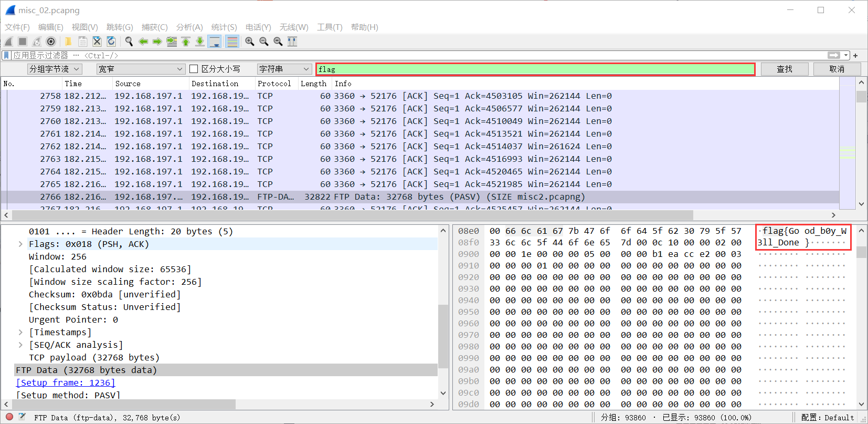The width and height of the screenshot is (868, 424).
Task: Click the packet details vertical scrollbar thumb
Action: click(x=443, y=336)
